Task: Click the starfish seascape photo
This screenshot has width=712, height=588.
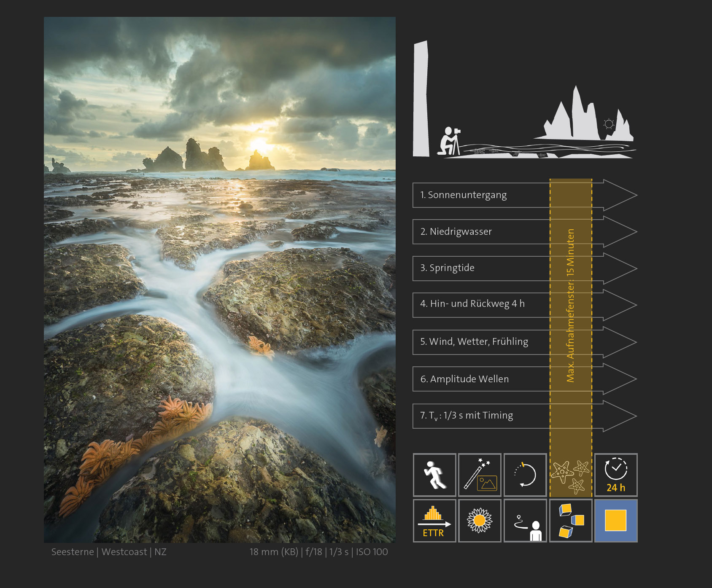Action: pyautogui.click(x=220, y=279)
